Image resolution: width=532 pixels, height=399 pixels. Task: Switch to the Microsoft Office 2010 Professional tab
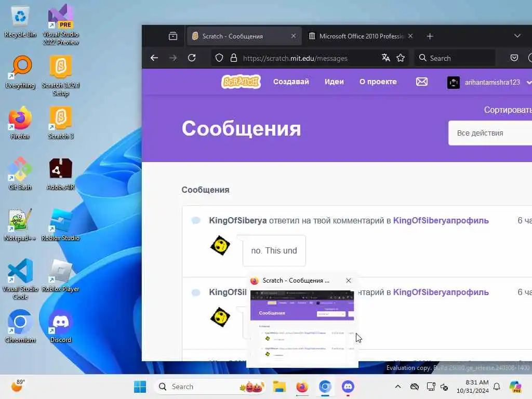361,36
